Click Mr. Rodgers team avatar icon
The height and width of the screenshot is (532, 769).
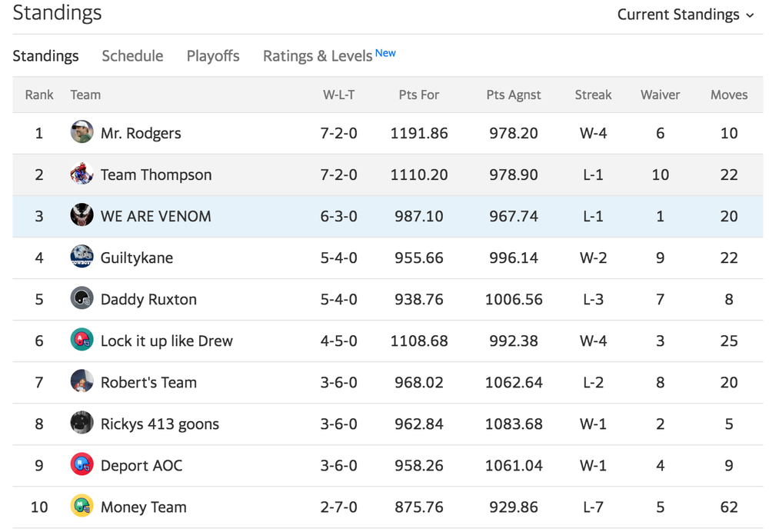pos(82,132)
